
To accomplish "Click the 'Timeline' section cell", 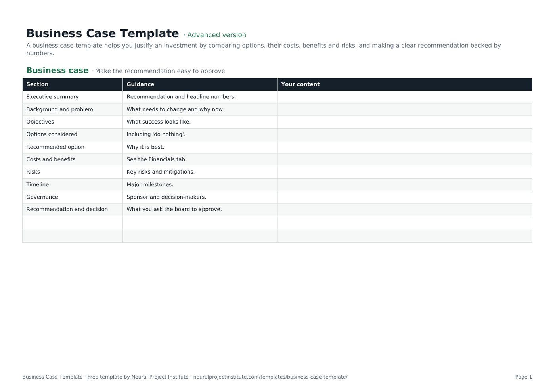I will click(73, 185).
